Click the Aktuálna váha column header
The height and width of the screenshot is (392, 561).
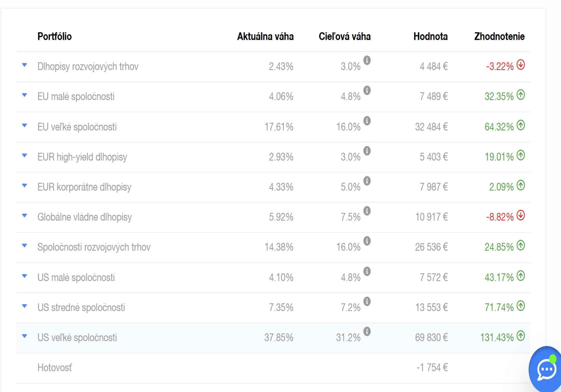[x=265, y=36]
